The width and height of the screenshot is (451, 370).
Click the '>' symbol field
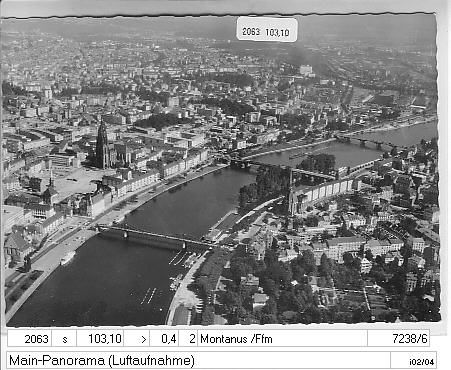137,339
